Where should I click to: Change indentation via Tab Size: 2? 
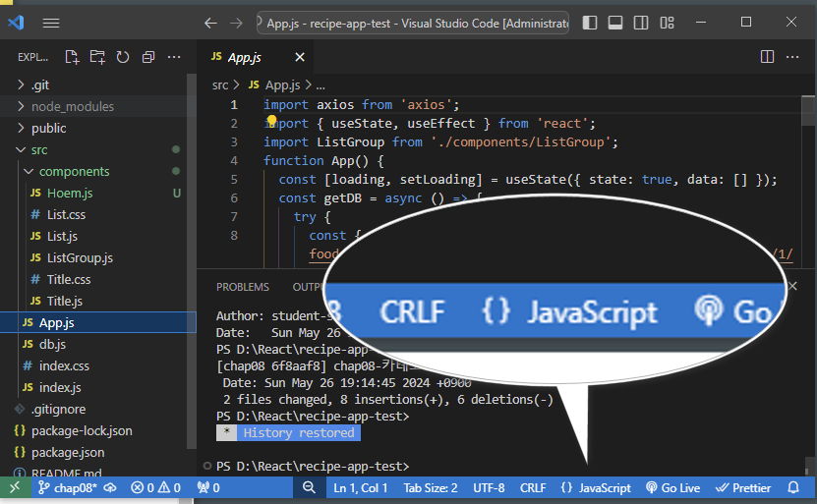tap(431, 488)
